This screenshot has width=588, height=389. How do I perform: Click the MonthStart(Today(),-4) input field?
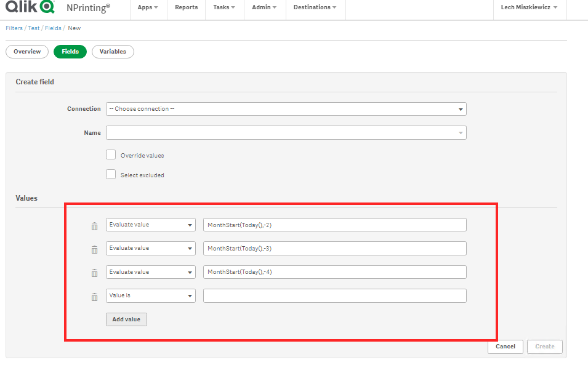(x=335, y=272)
